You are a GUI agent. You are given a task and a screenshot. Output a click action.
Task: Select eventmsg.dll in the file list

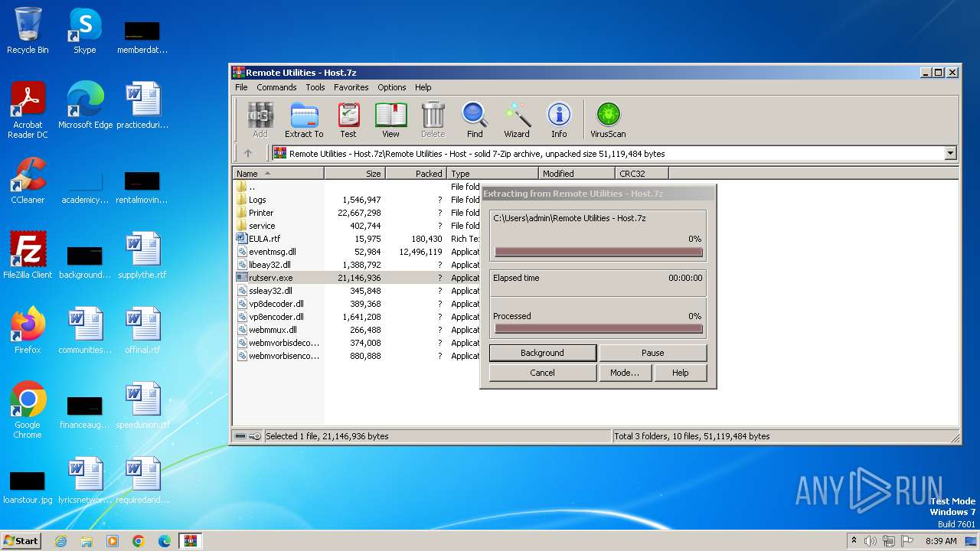click(x=356, y=252)
